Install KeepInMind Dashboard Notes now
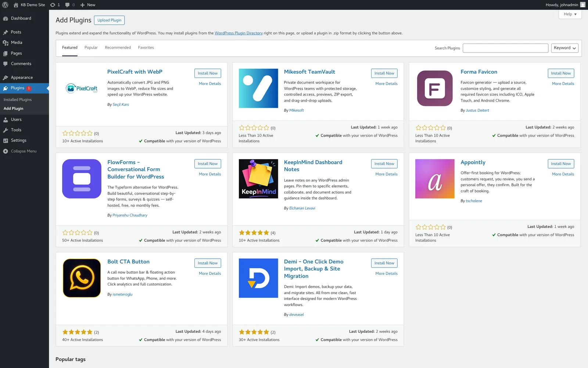 click(384, 164)
